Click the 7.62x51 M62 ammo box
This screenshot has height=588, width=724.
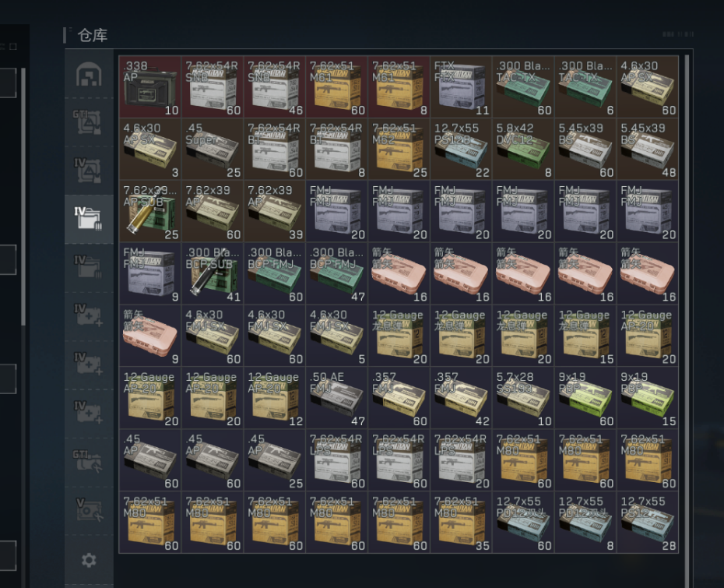pyautogui.click(x=399, y=149)
